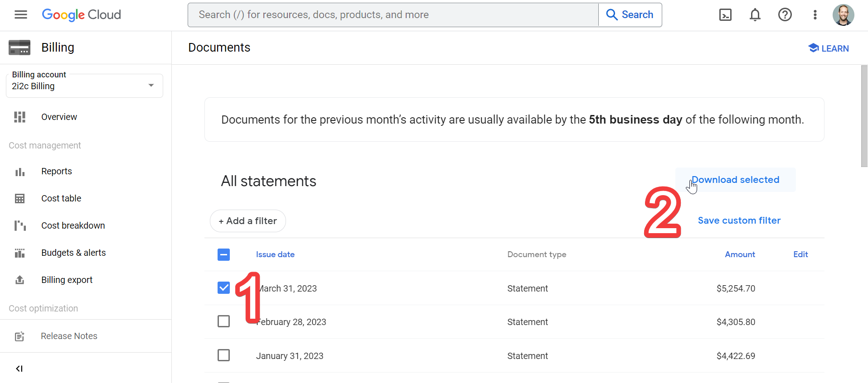Toggle the select-all checkbox in table header
This screenshot has height=383, width=868.
click(223, 254)
